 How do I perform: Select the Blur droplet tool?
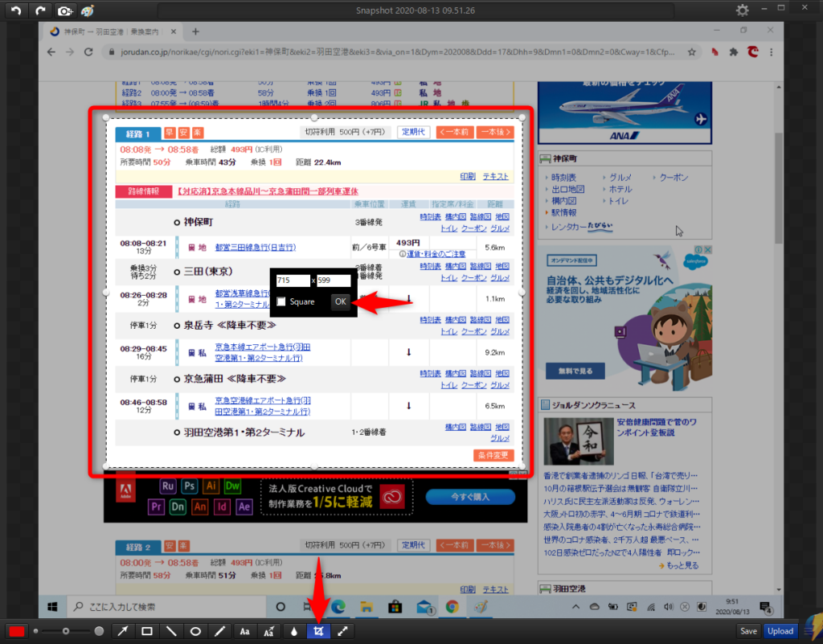[x=293, y=631]
